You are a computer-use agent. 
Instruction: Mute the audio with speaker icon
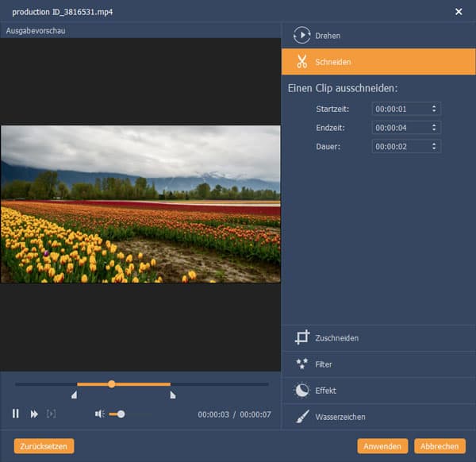[x=100, y=414]
